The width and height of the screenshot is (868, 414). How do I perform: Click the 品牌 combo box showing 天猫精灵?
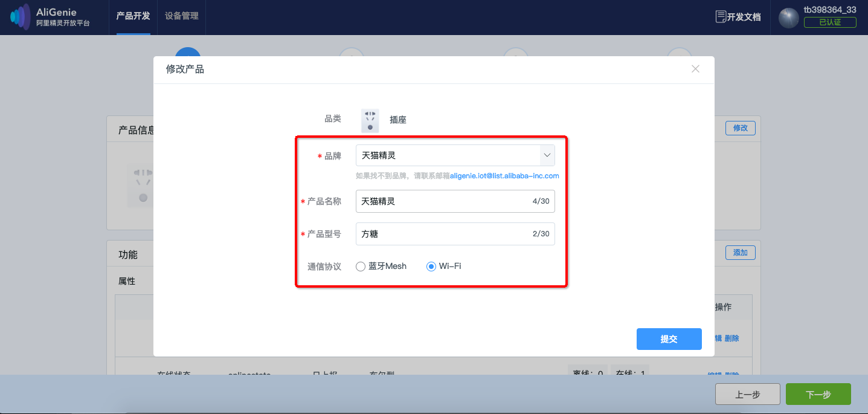[455, 155]
